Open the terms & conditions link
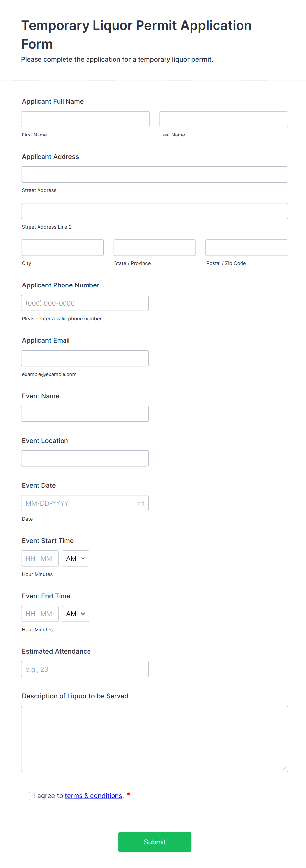This screenshot has width=306, height=868. pyautogui.click(x=93, y=796)
